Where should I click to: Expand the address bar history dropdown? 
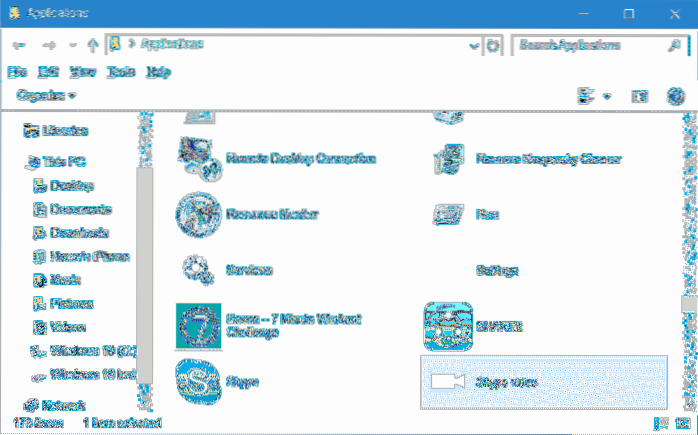click(x=473, y=46)
